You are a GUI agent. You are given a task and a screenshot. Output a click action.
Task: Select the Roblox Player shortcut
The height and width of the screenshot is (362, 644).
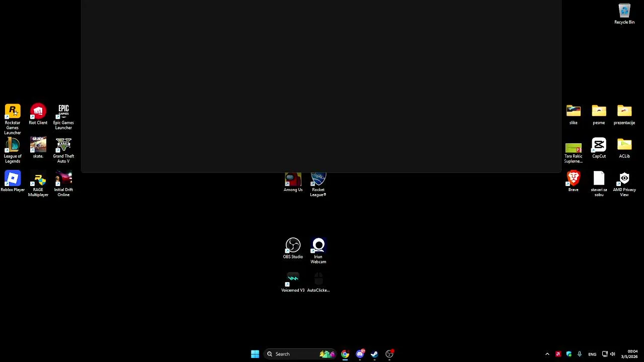pyautogui.click(x=13, y=182)
